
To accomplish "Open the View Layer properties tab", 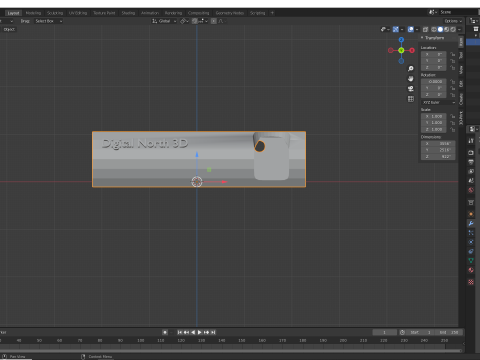I will coord(471,171).
